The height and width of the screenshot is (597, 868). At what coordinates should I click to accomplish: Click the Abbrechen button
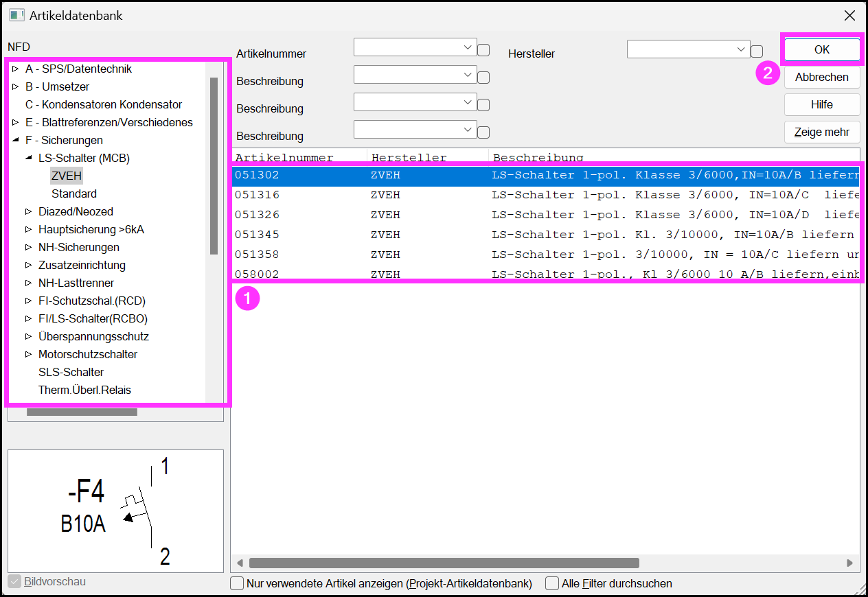pos(822,77)
